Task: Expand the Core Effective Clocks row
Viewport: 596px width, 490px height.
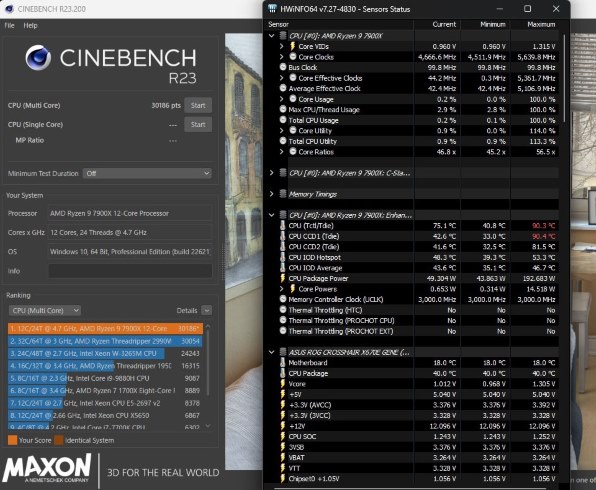Action: pyautogui.click(x=282, y=78)
